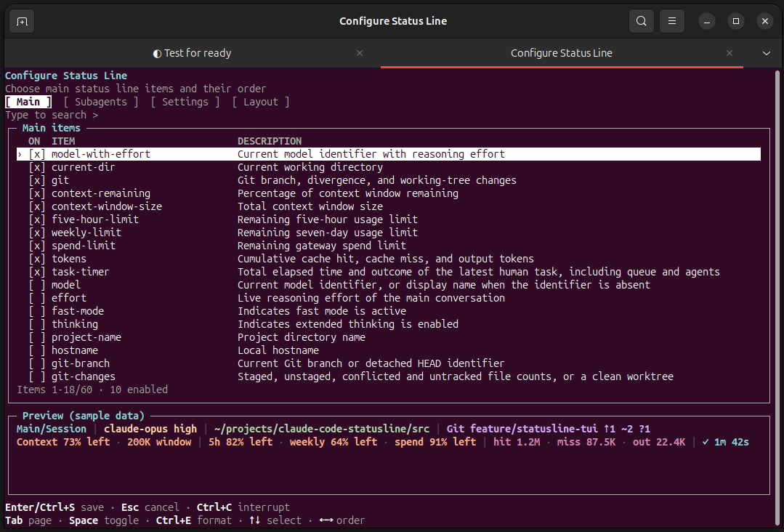Click the ITEM column header
The image size is (784, 532).
tap(63, 141)
